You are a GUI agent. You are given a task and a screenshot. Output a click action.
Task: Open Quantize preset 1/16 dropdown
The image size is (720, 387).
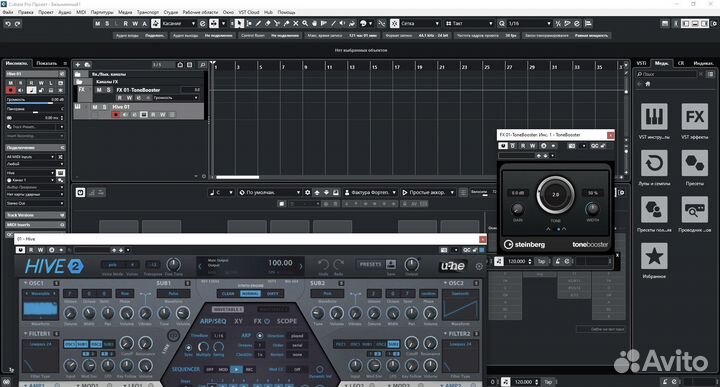529,23
